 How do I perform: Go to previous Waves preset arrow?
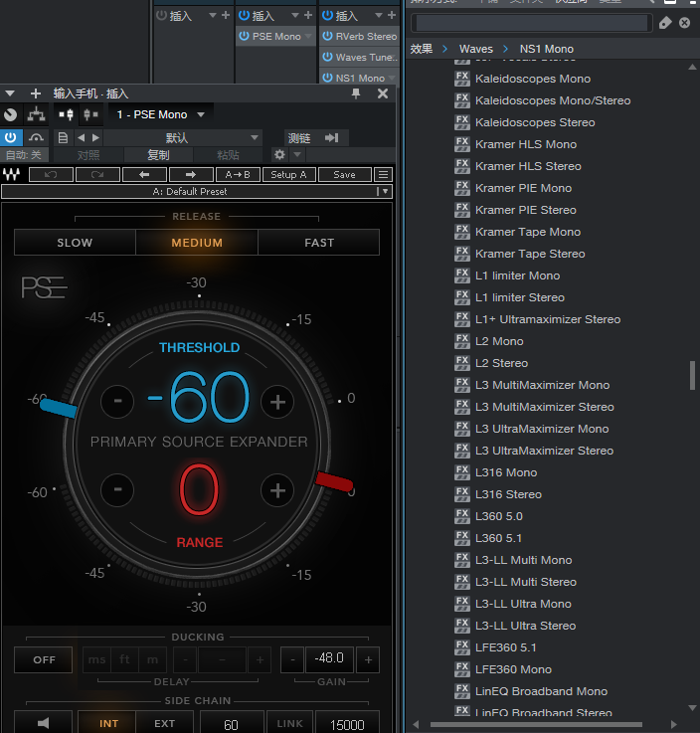[144, 174]
